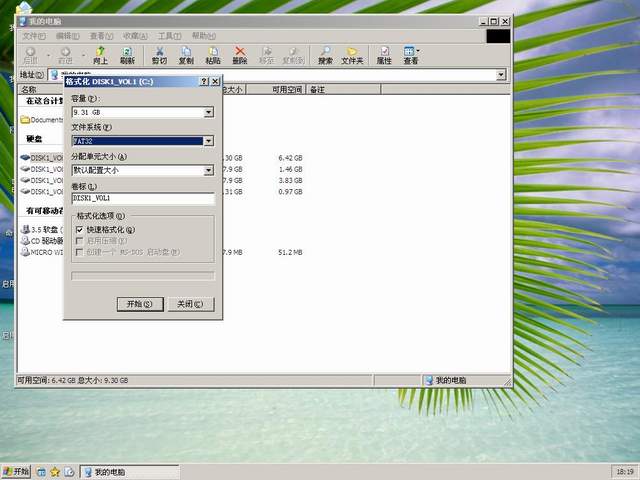Viewport: 640px width, 480px height.
Task: Open the Tools (工具) menu
Action: 167,35
